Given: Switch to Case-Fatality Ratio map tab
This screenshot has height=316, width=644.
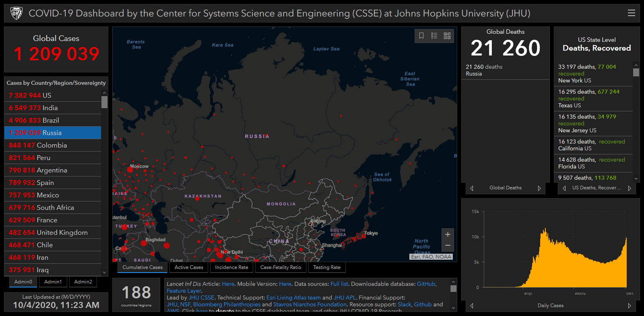Looking at the screenshot, I should tap(281, 267).
